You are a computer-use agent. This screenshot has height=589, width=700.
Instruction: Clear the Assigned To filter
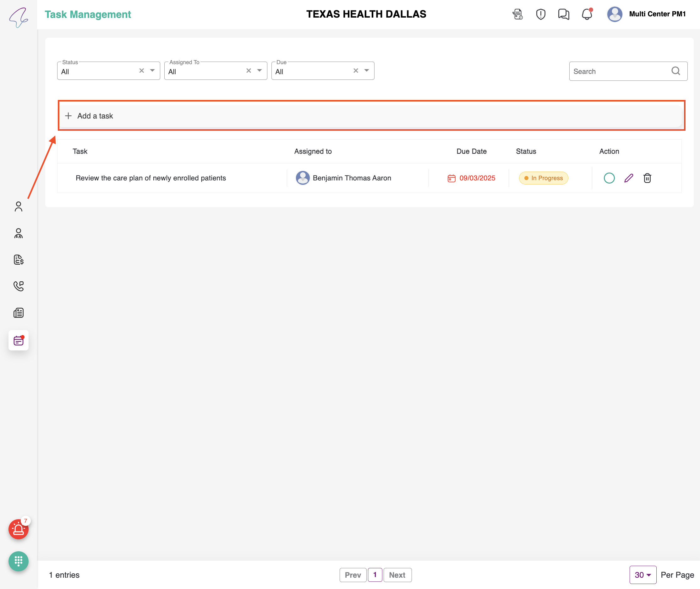(248, 70)
